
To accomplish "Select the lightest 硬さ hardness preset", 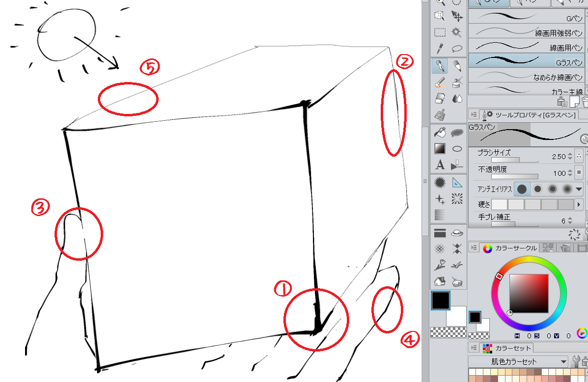I will pyautogui.click(x=499, y=205).
